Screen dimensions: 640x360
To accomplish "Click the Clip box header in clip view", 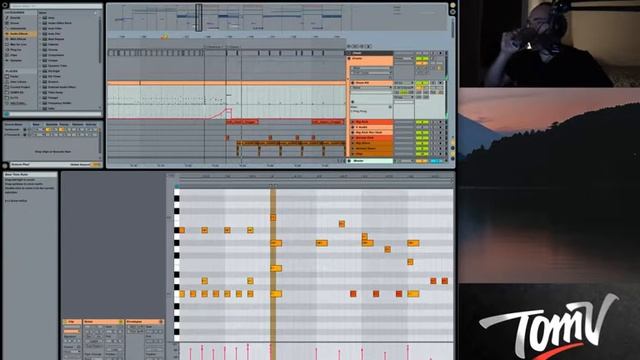I will [x=72, y=322].
